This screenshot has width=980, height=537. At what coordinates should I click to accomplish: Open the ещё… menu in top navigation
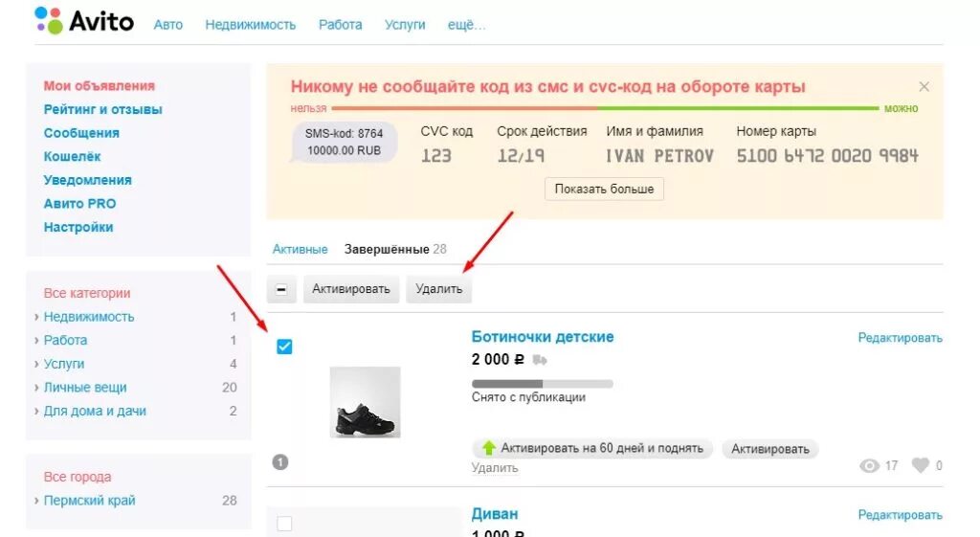[x=466, y=25]
